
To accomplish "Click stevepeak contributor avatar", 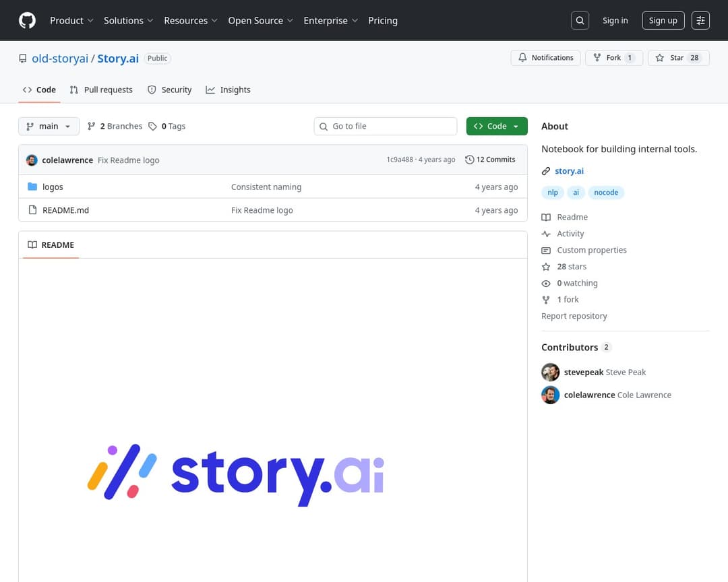I will click(x=551, y=373).
